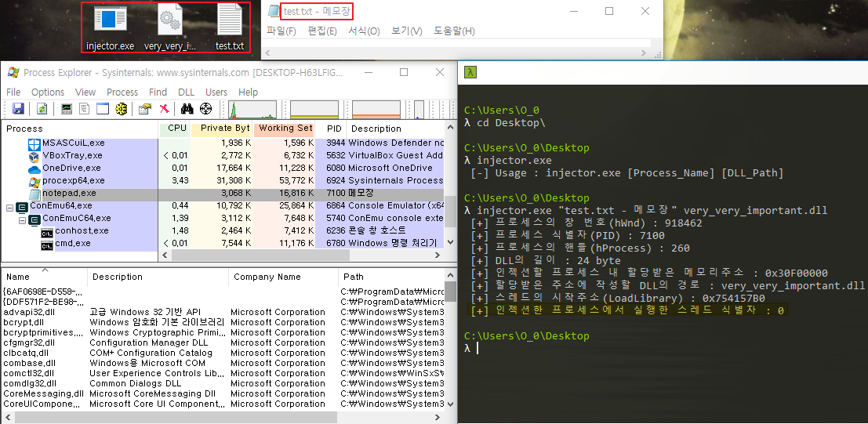Image resolution: width=868 pixels, height=424 pixels.
Task: Click the binoculars Find Handle or DLL icon
Action: [x=187, y=108]
